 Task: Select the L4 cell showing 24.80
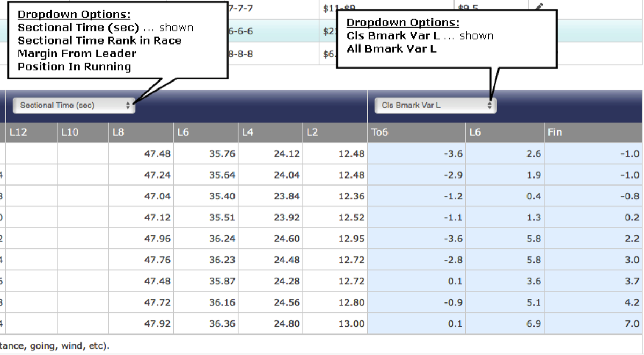[270, 324]
